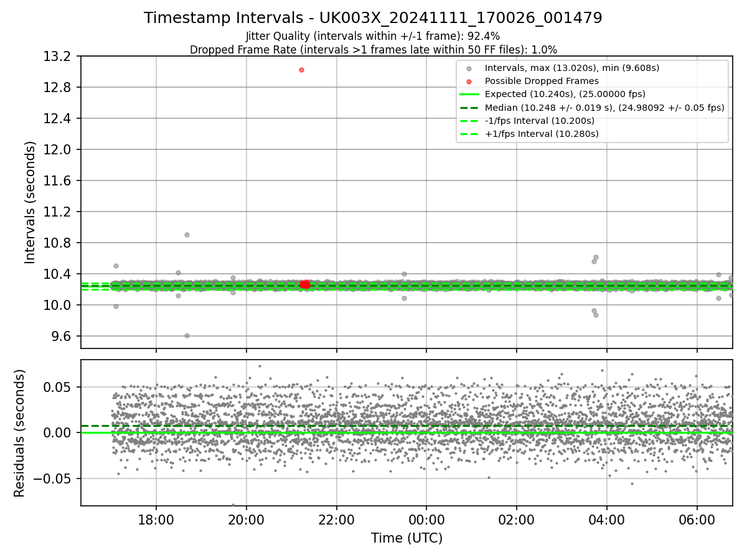Click the red outlier point near 13.0 seconds

[x=301, y=70]
